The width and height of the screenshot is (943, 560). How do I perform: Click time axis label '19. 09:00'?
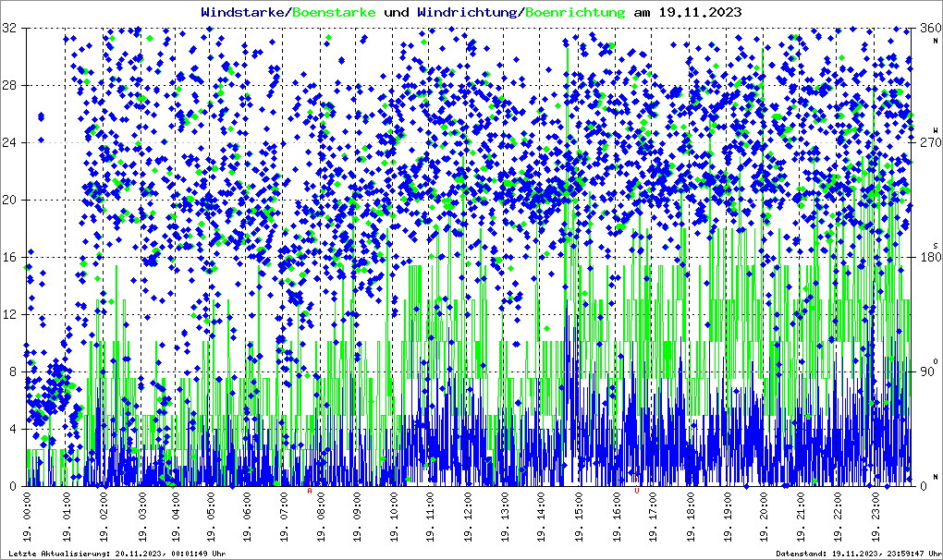point(357,517)
